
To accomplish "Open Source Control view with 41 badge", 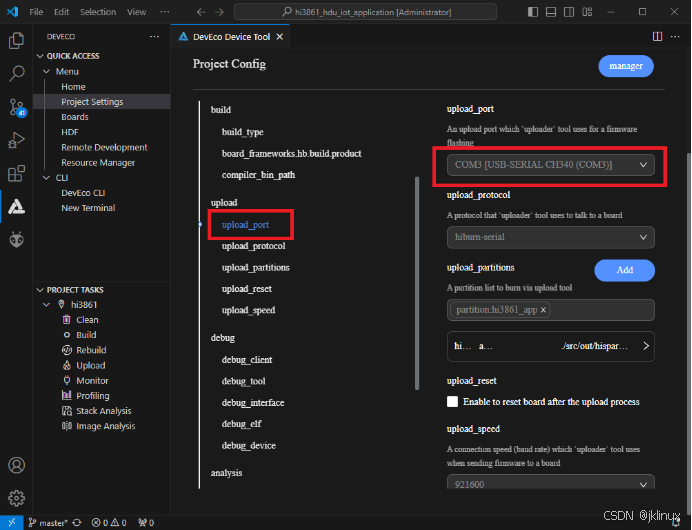I will click(17, 107).
